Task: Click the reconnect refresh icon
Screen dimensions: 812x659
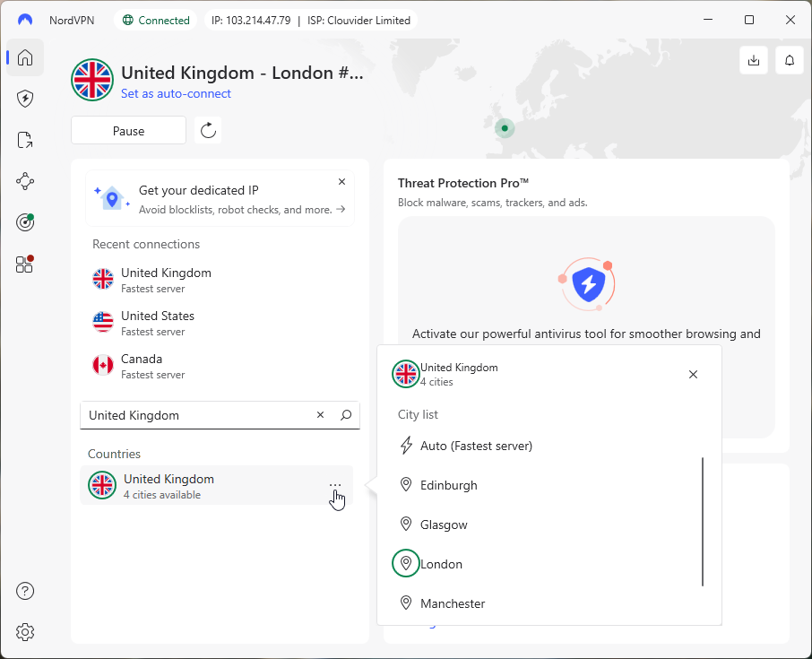Action: pyautogui.click(x=208, y=130)
